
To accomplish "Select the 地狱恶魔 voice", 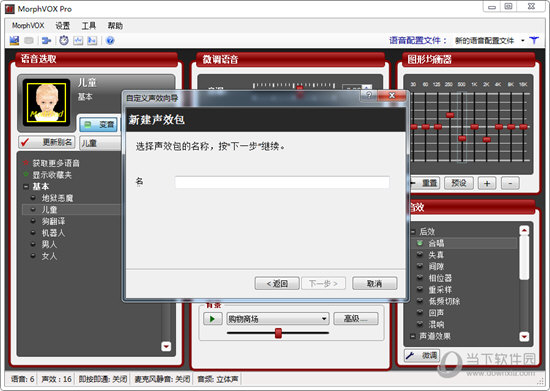I will [57, 198].
